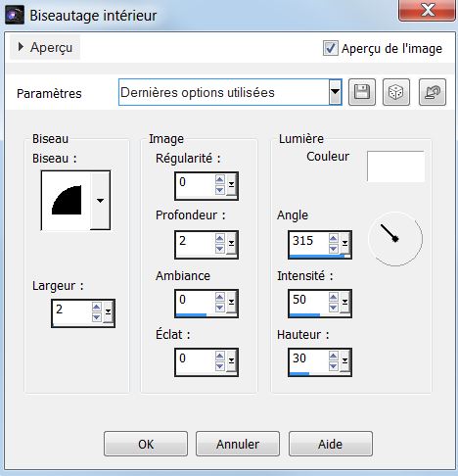The image size is (458, 476).
Task: Increase Régularité value with up arrow
Action: 219,179
